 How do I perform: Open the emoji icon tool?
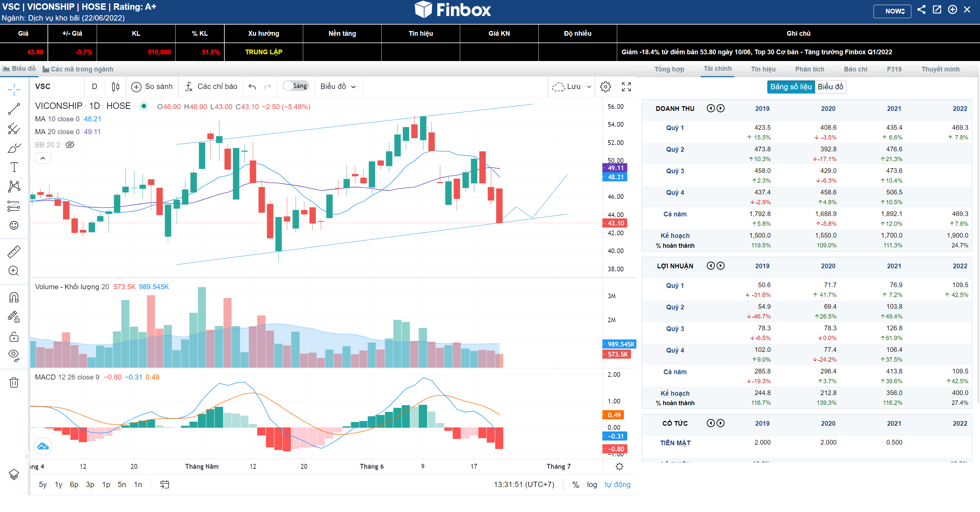click(14, 225)
